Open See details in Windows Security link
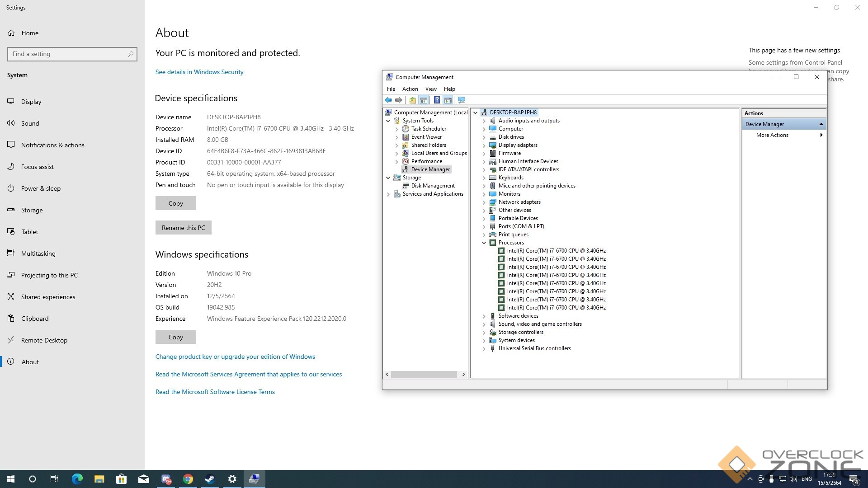 (x=199, y=72)
